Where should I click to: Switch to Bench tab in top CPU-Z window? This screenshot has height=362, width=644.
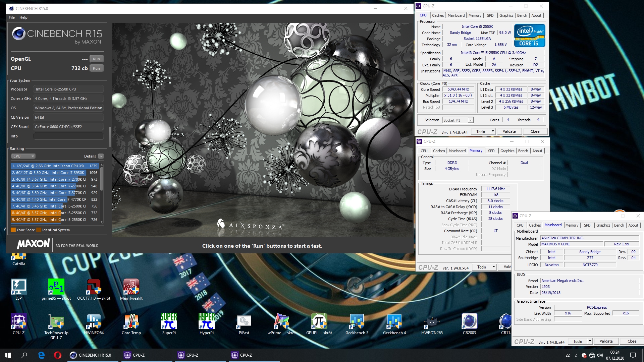click(x=522, y=15)
